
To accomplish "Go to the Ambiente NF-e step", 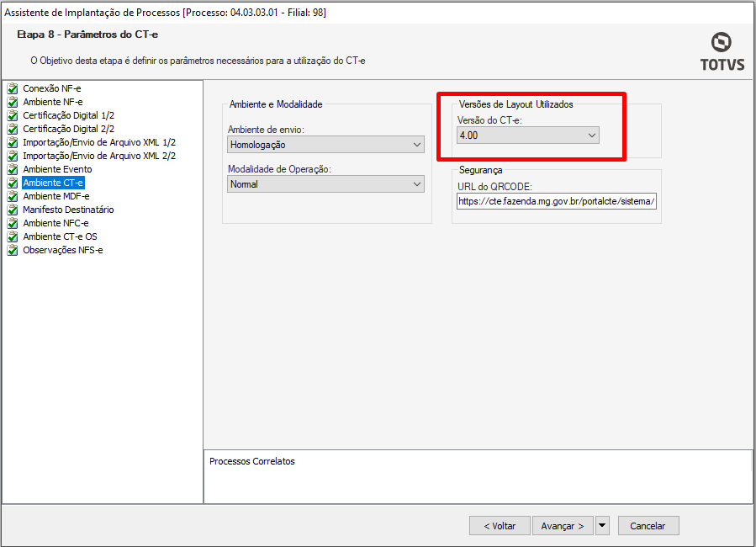I will tap(52, 102).
